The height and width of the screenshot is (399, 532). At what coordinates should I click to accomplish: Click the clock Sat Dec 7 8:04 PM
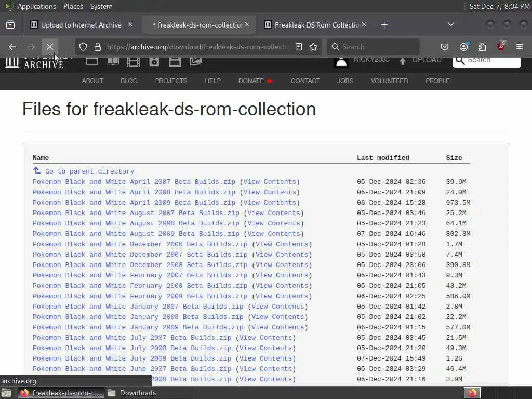tap(499, 6)
